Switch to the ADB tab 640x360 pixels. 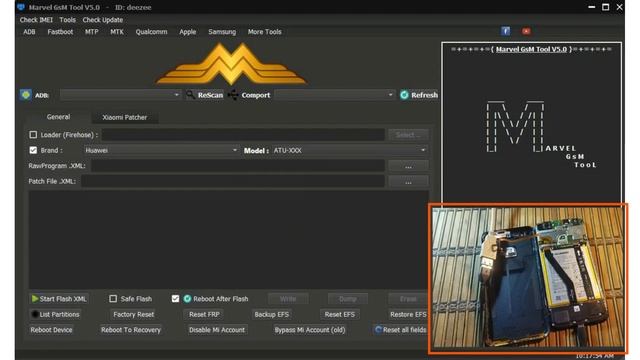[29, 31]
